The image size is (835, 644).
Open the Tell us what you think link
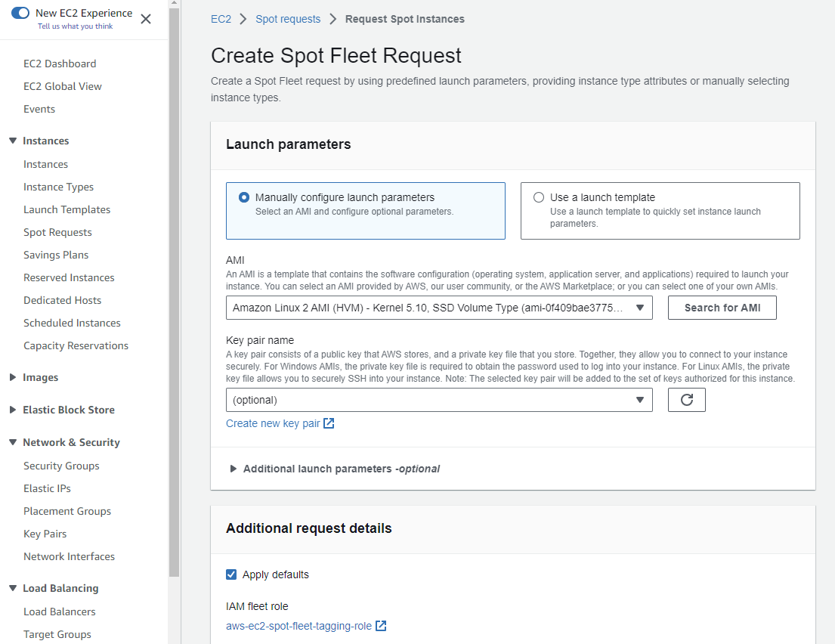coord(75,26)
